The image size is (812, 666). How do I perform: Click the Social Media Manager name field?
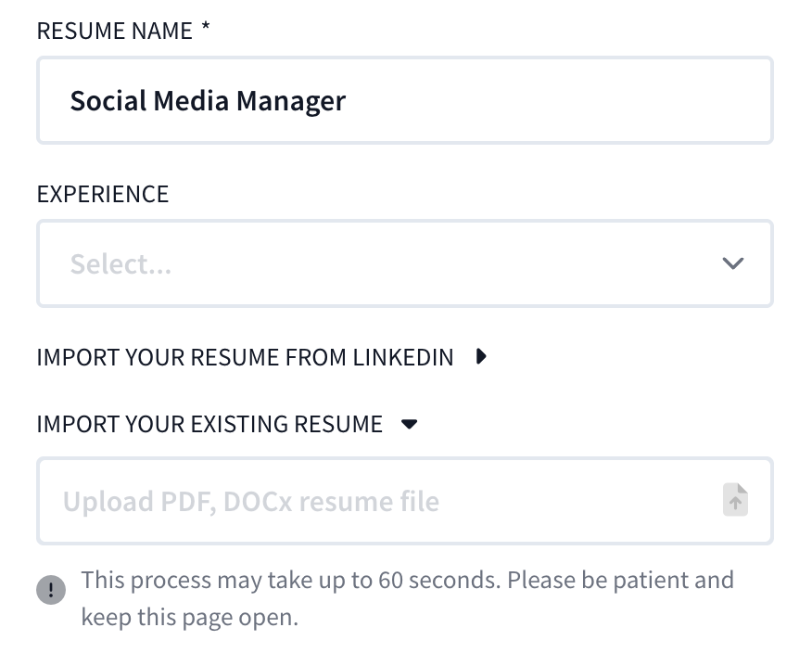(405, 100)
